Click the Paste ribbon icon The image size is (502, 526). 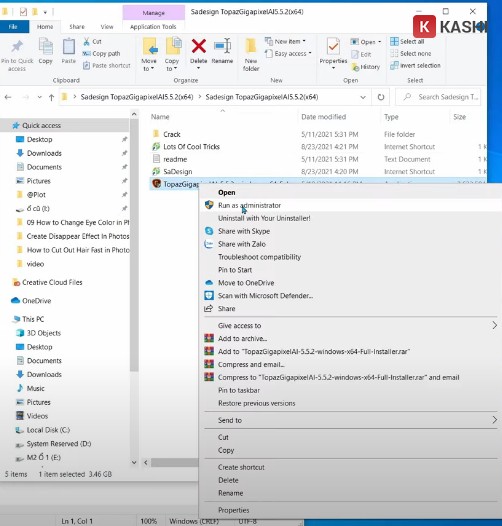(x=68, y=46)
